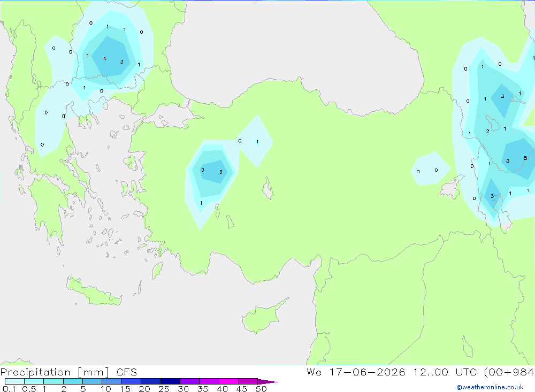This screenshot has width=535, height=392.
Task: Click the precipitation value "5" on the map
Action: (x=525, y=158)
